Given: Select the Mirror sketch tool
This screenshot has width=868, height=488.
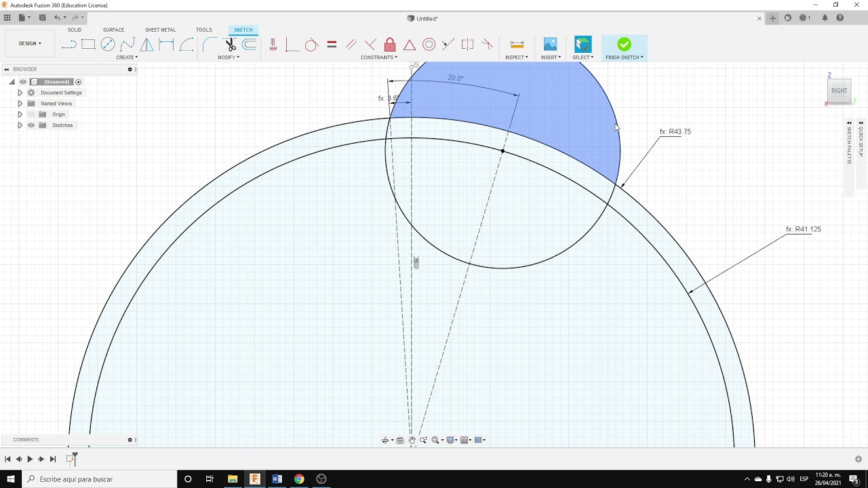Looking at the screenshot, I should [147, 45].
